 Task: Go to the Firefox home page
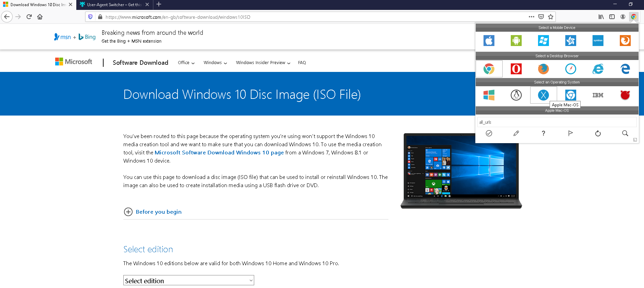(x=40, y=17)
